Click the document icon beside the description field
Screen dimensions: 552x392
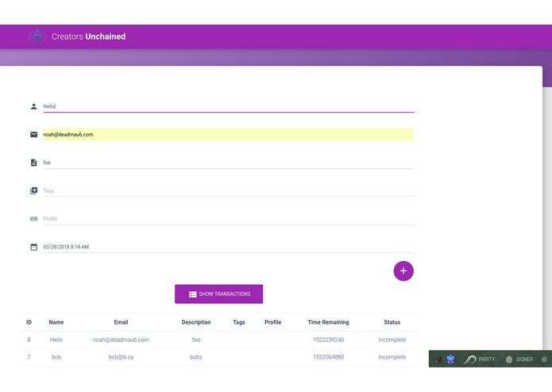click(x=34, y=163)
